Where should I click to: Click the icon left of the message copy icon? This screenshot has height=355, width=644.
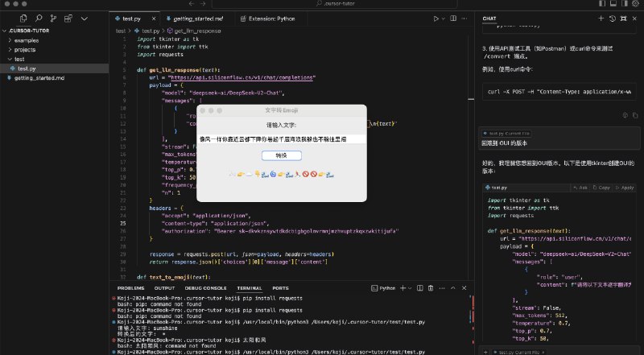(625, 115)
